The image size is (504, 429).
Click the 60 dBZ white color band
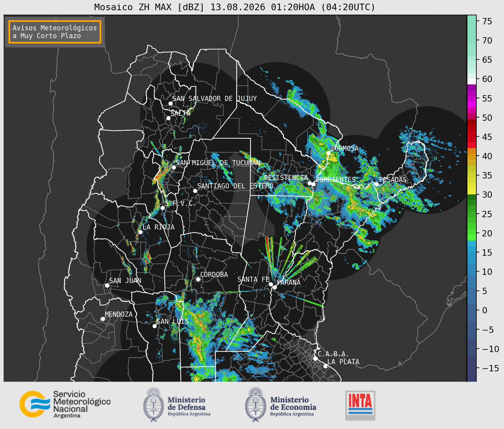coord(472,81)
